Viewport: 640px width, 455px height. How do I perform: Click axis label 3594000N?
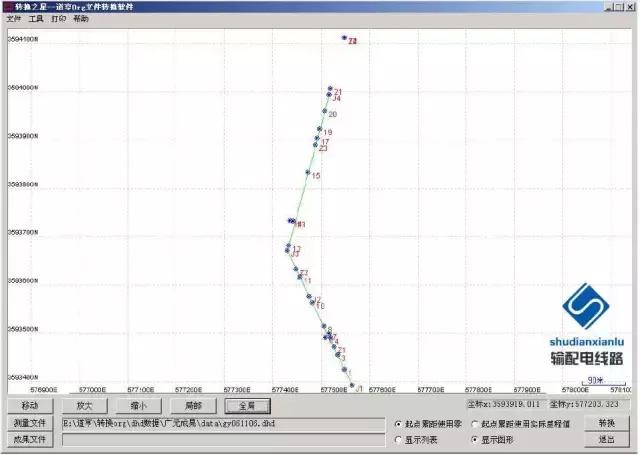[23, 87]
